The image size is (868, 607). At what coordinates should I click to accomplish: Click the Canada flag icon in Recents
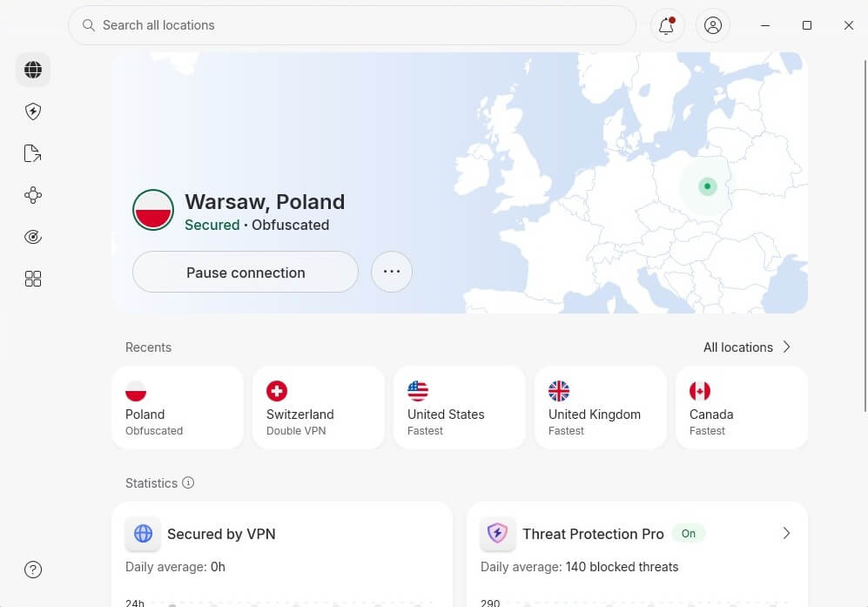700,391
